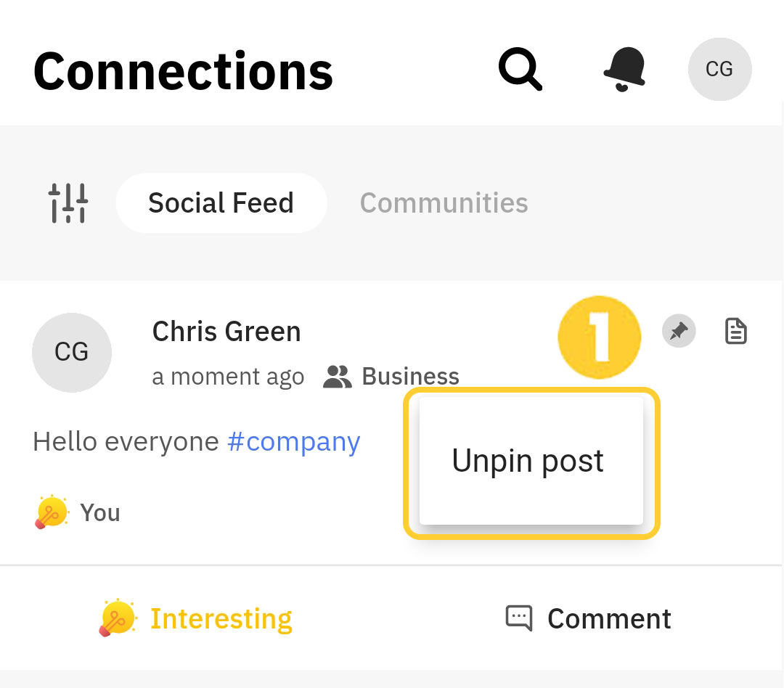Screen dimensions: 784x688
Task: Click the Comment button
Action: pos(588,618)
